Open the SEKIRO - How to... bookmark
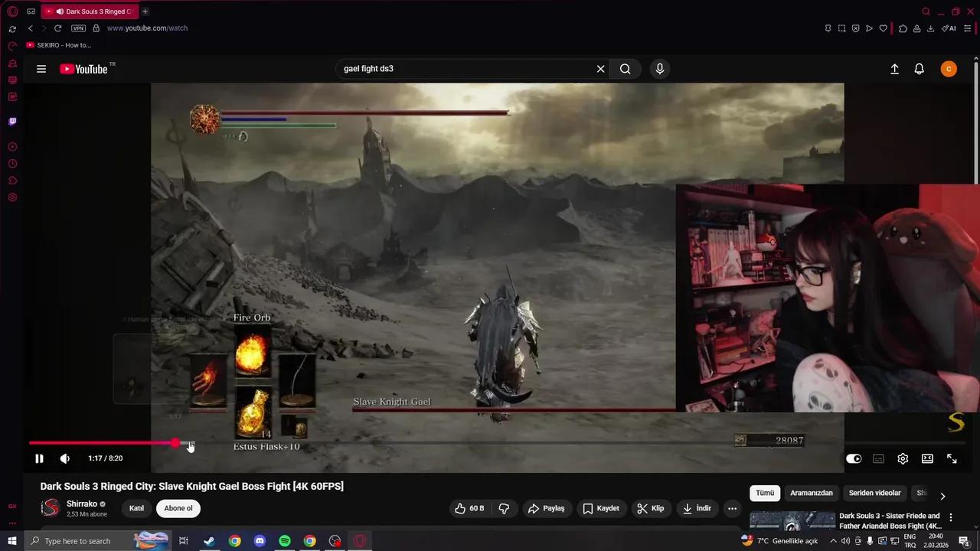 click(x=59, y=45)
